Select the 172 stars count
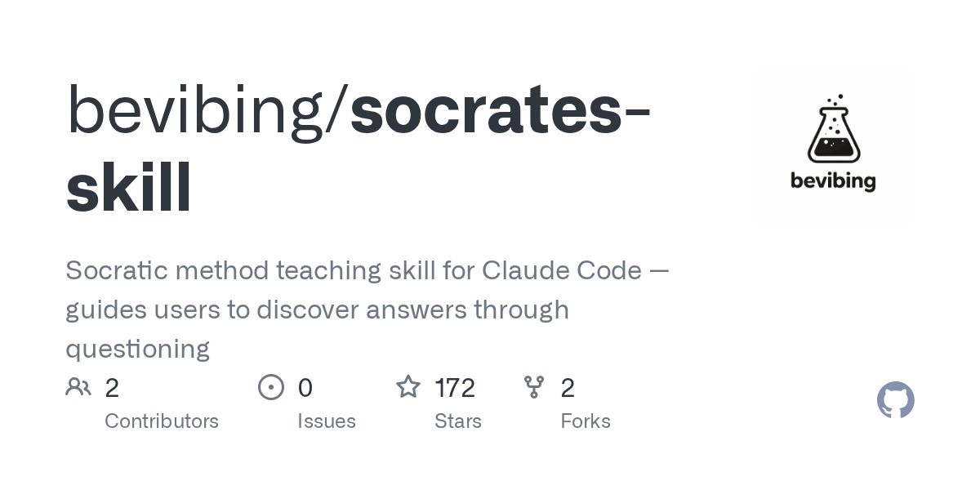The width and height of the screenshot is (980, 490). (x=455, y=388)
